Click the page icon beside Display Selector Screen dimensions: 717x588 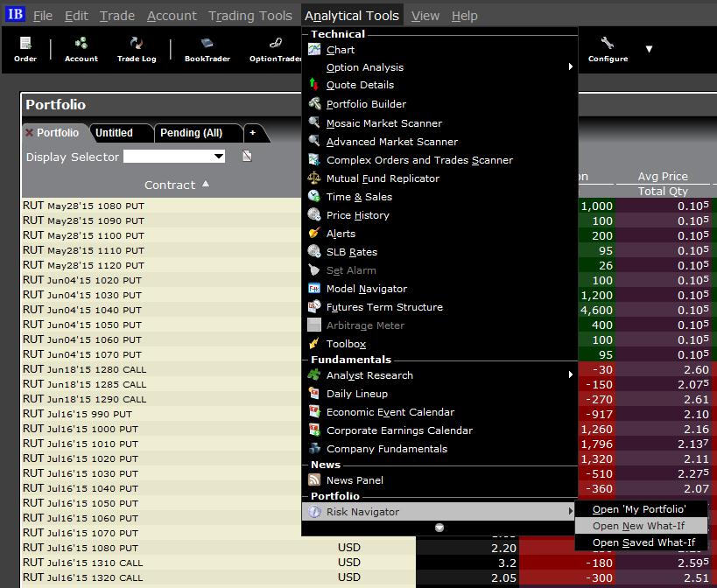point(247,157)
